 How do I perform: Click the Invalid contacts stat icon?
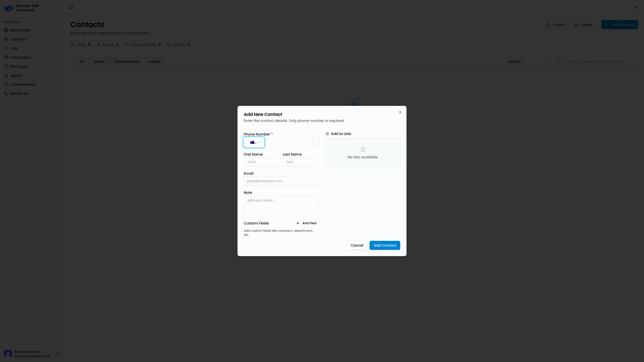[x=169, y=45]
